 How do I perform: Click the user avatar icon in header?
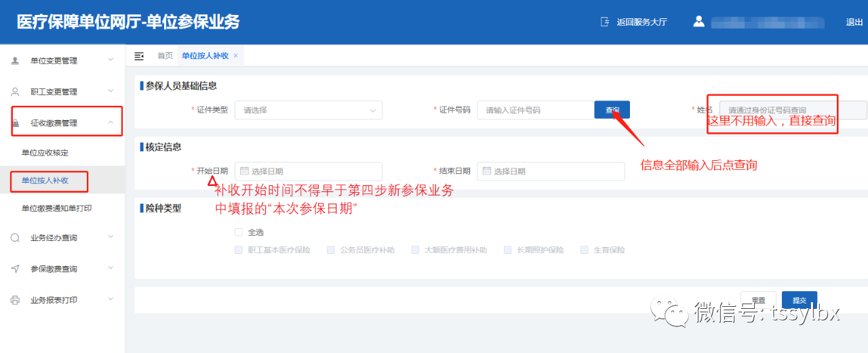tap(698, 22)
